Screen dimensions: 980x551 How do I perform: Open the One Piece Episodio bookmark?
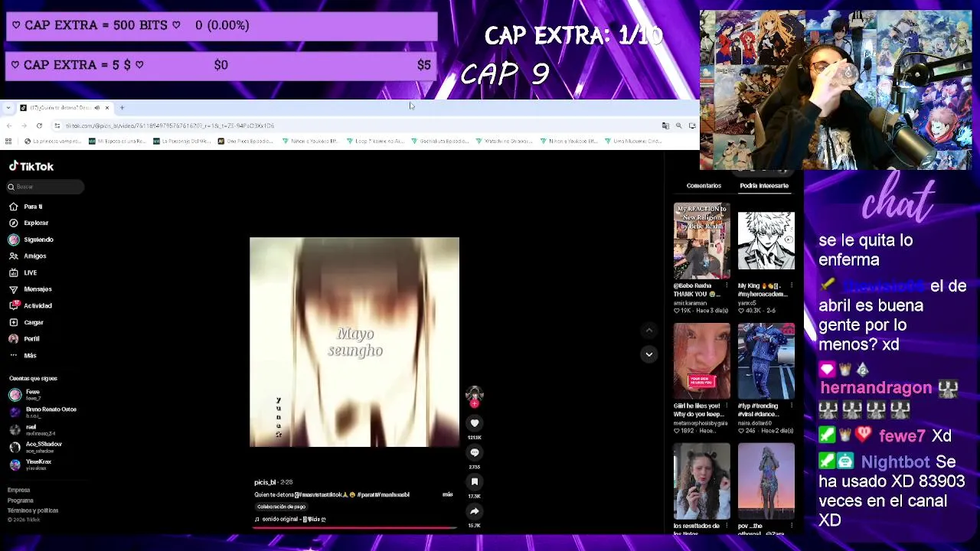coord(246,141)
